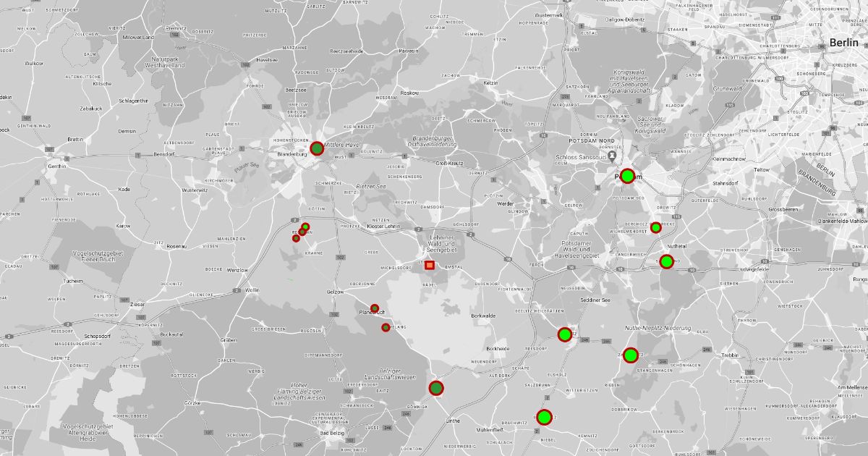Select the topmost marker in Reckahn cluster

[x=306, y=227]
